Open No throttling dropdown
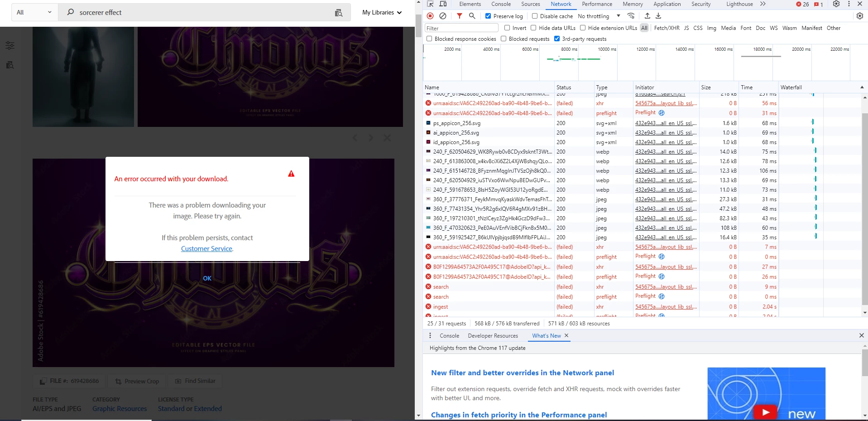 pyautogui.click(x=599, y=16)
